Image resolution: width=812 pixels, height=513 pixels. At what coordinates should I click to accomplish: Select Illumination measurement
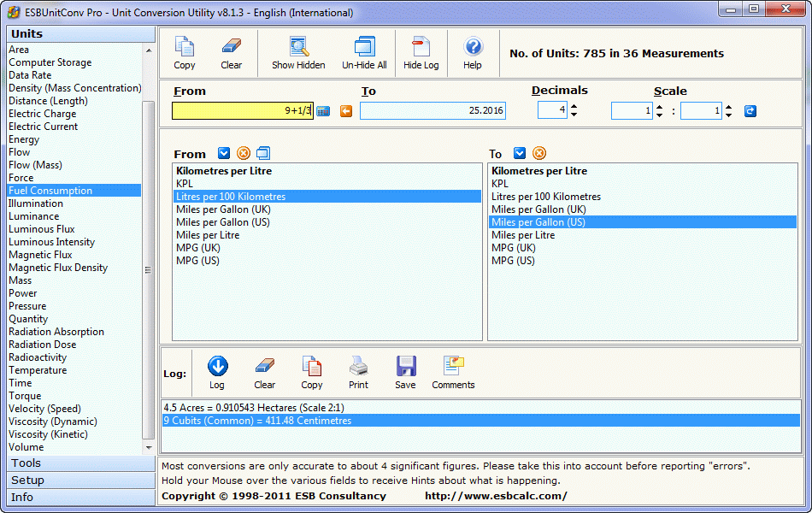pos(35,203)
